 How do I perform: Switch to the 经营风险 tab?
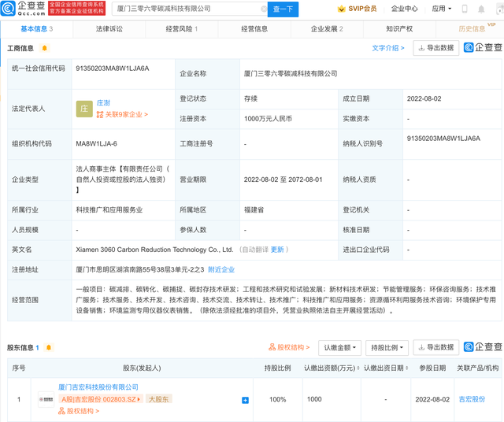click(x=182, y=29)
